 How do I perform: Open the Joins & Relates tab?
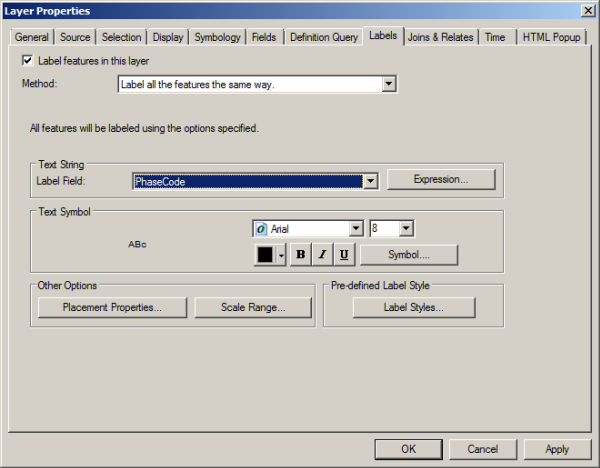pyautogui.click(x=441, y=37)
